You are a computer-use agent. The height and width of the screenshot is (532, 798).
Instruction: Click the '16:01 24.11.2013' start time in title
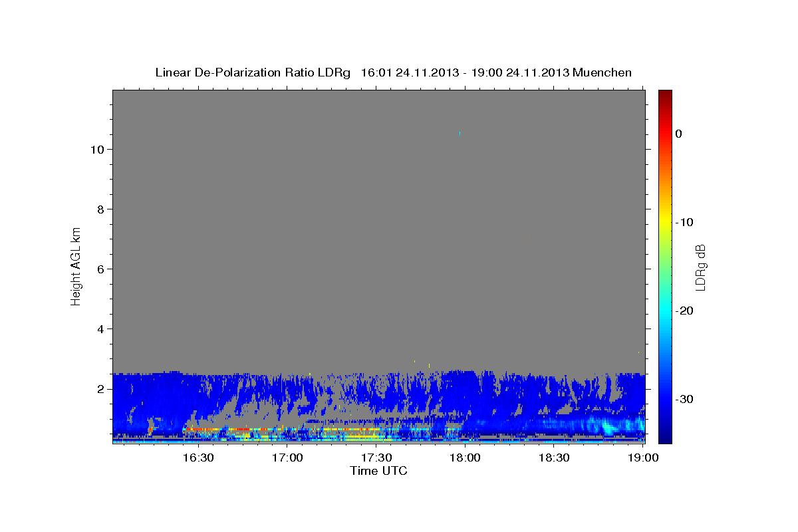(x=410, y=72)
